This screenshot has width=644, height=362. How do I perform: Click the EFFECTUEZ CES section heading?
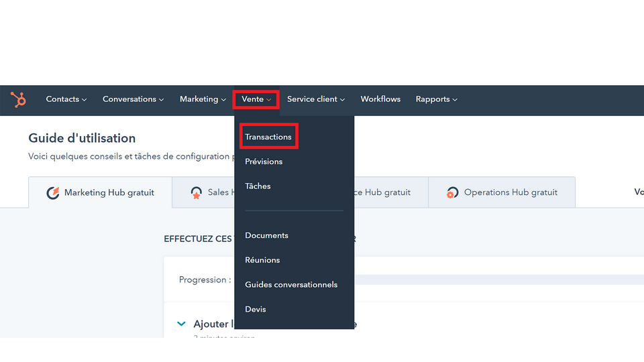tap(199, 239)
